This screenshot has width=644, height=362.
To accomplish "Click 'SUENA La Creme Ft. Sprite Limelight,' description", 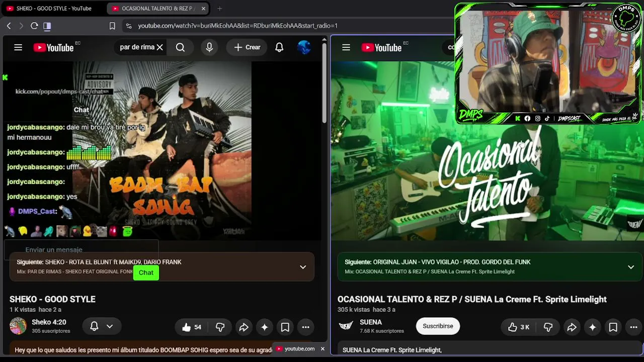I will click(392, 350).
